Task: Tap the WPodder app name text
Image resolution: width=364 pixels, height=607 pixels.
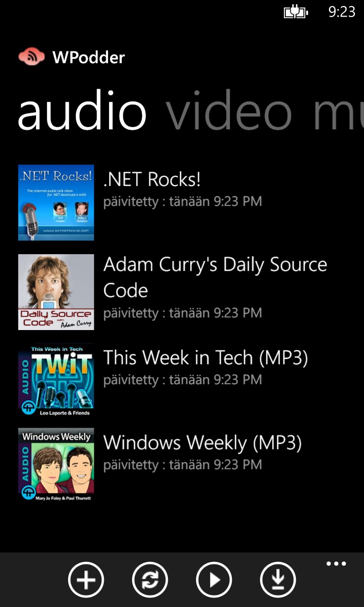Action: 89,57
